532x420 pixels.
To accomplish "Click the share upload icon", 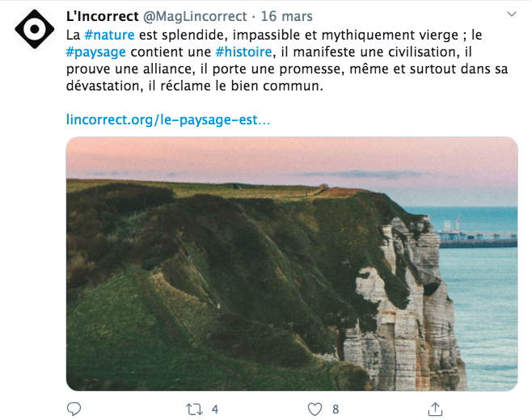I will coord(435,409).
